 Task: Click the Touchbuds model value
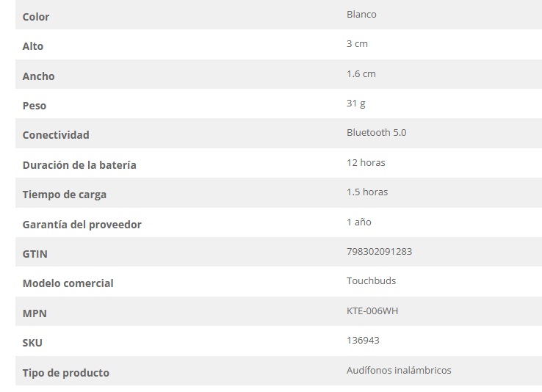click(x=371, y=281)
